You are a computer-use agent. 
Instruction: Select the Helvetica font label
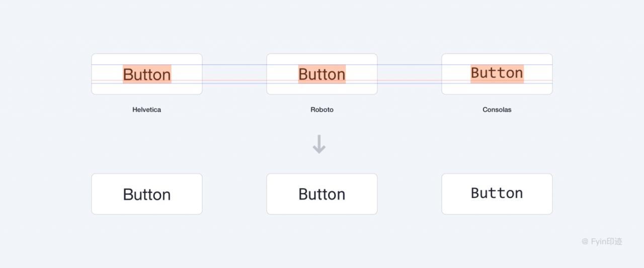[x=146, y=110]
